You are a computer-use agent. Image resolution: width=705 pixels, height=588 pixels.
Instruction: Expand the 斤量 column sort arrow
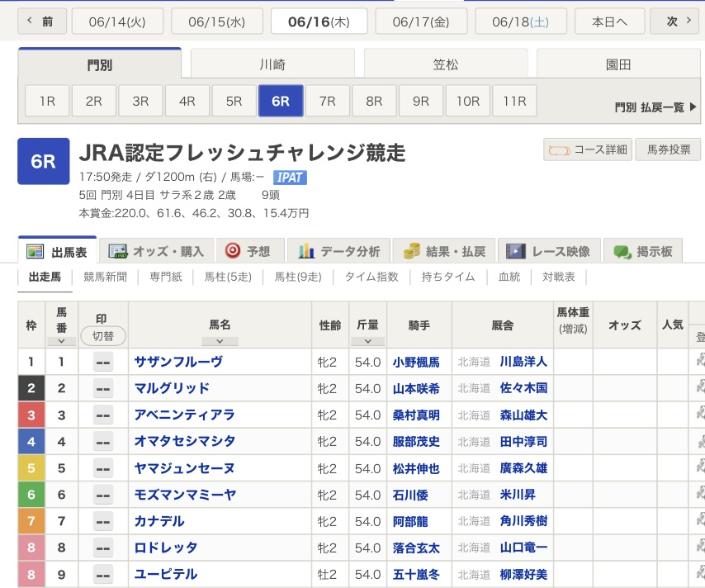tap(367, 340)
